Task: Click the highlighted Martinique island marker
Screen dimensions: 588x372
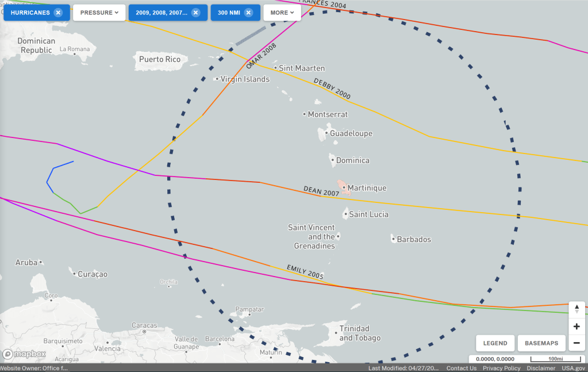Action: [343, 187]
